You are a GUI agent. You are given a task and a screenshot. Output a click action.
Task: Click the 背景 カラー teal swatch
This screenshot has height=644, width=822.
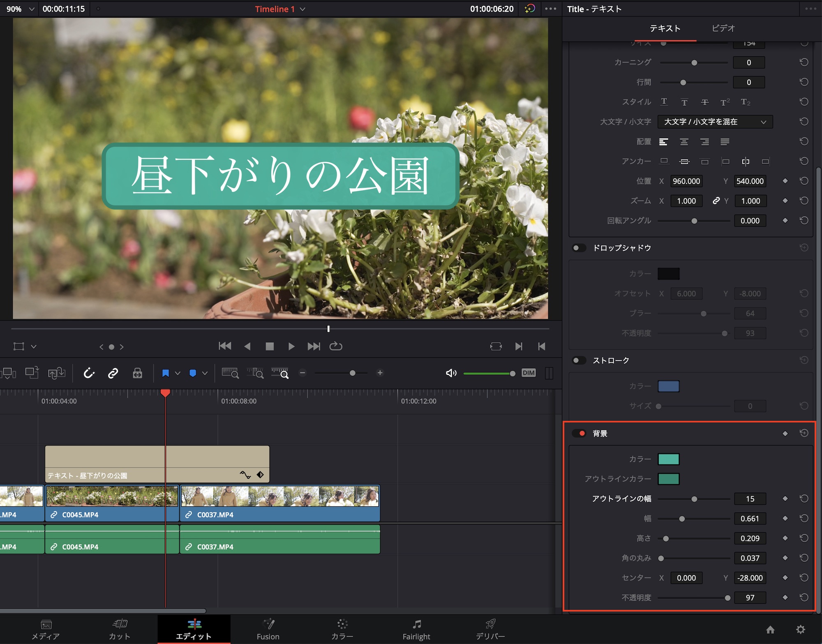[x=668, y=459]
